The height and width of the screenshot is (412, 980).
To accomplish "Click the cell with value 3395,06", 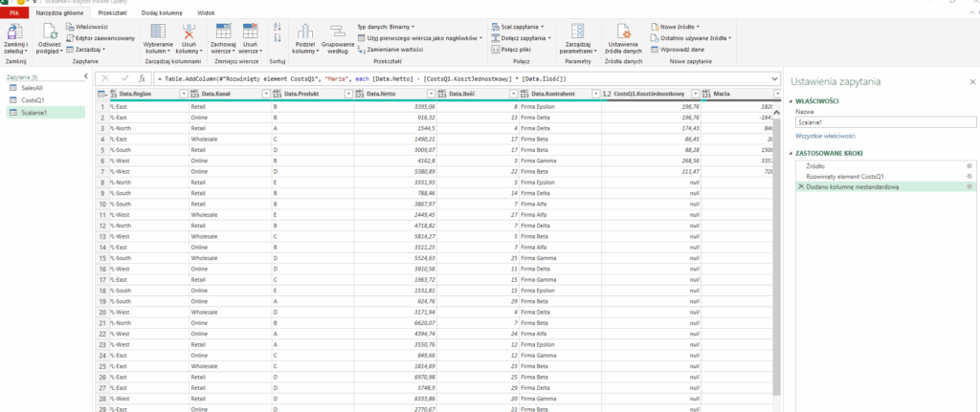I will click(x=394, y=107).
